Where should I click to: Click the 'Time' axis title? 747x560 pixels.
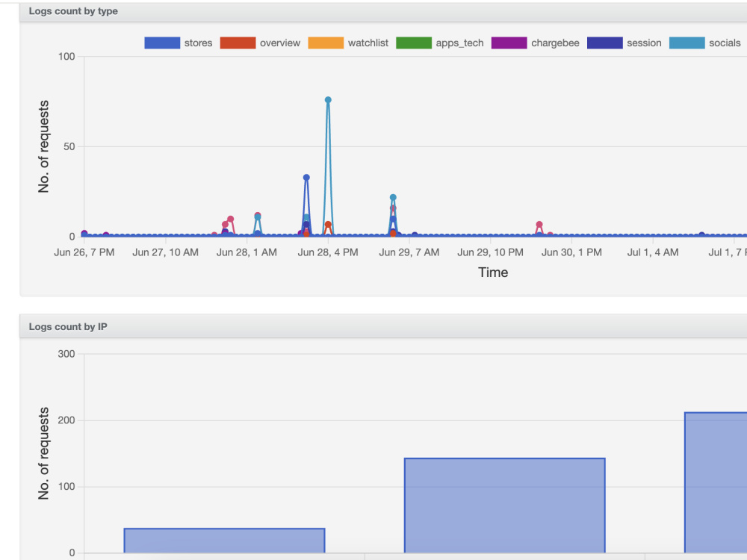point(493,273)
